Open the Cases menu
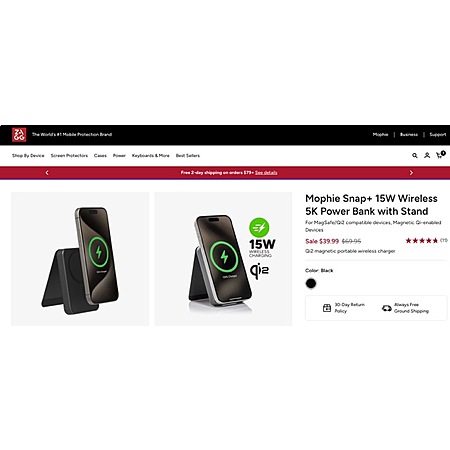The width and height of the screenshot is (450, 450). click(x=100, y=156)
